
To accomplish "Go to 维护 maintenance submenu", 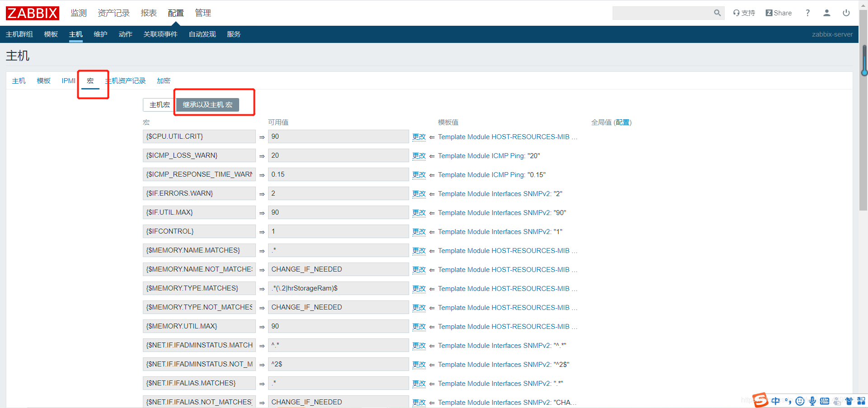I will [x=101, y=34].
